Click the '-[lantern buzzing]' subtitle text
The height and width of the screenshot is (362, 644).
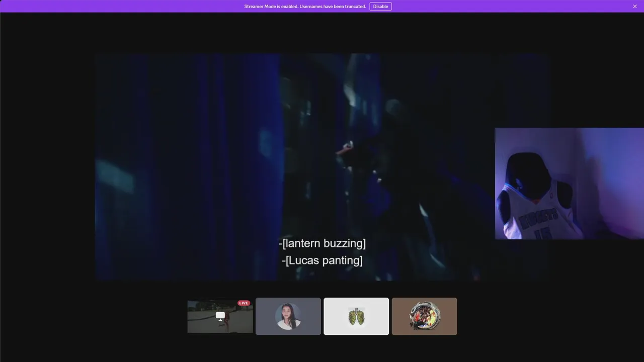point(322,243)
